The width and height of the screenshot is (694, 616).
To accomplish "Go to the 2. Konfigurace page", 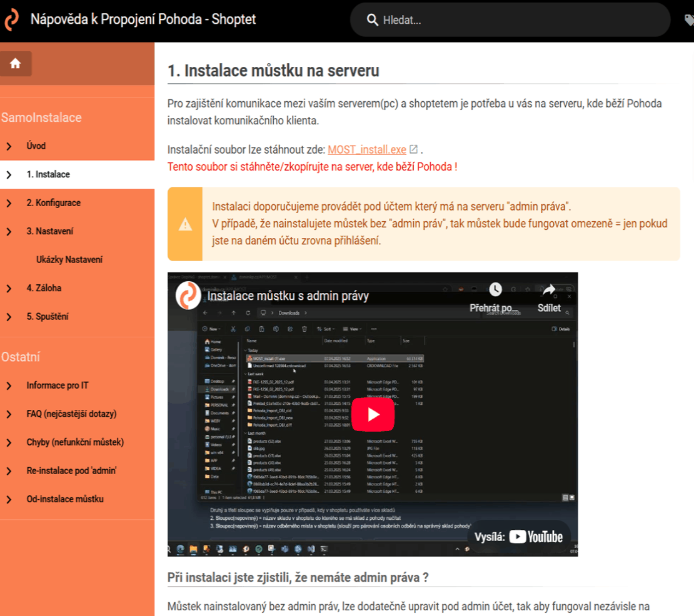I will (x=54, y=202).
